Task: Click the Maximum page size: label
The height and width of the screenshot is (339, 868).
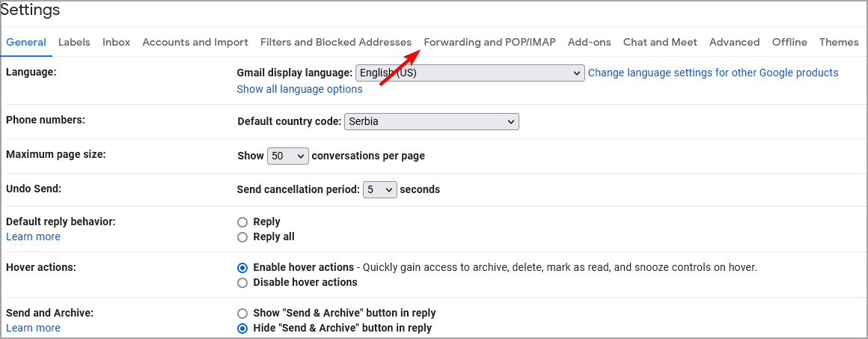Action: (x=56, y=155)
